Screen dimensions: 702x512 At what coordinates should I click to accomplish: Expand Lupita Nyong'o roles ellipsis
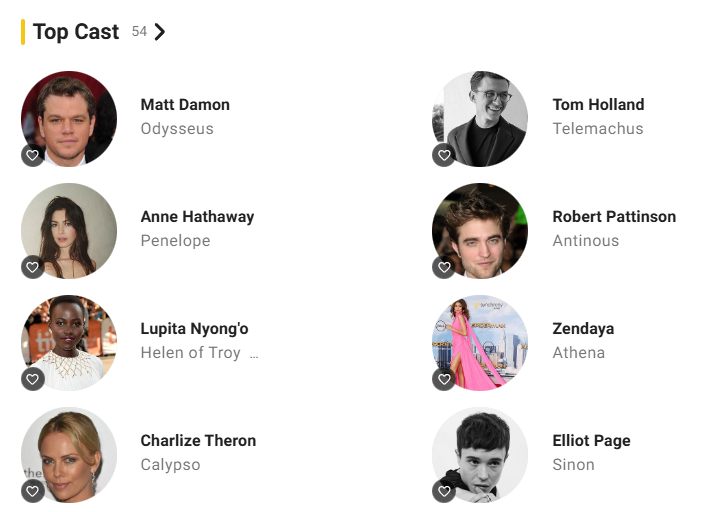254,355
